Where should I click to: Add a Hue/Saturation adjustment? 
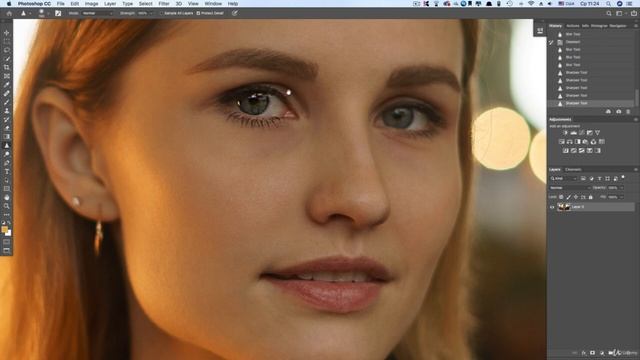pos(562,142)
